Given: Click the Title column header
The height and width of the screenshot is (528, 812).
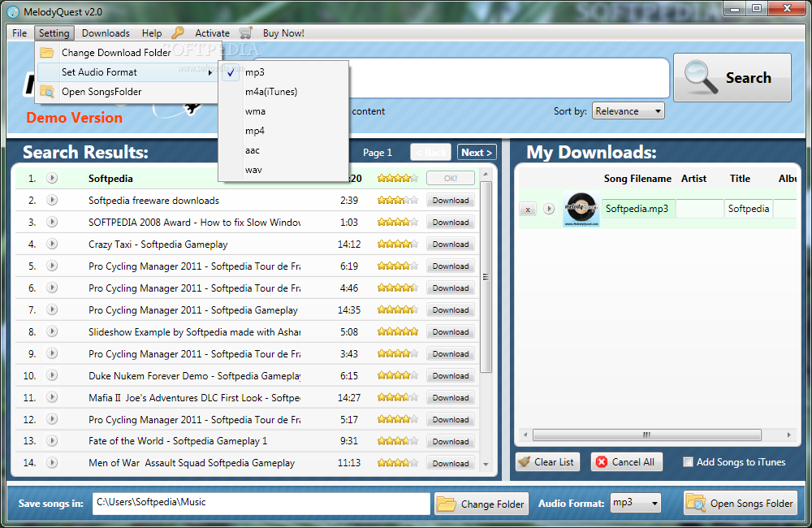Looking at the screenshot, I should (740, 178).
